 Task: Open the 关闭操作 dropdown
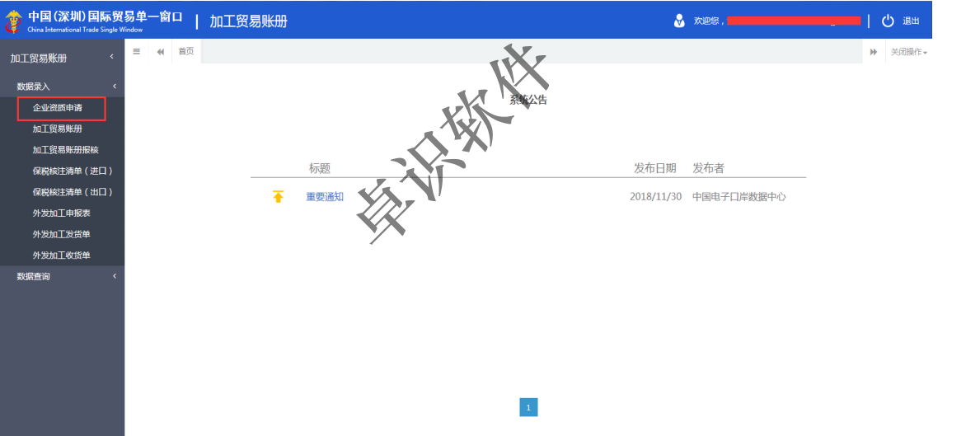point(909,52)
